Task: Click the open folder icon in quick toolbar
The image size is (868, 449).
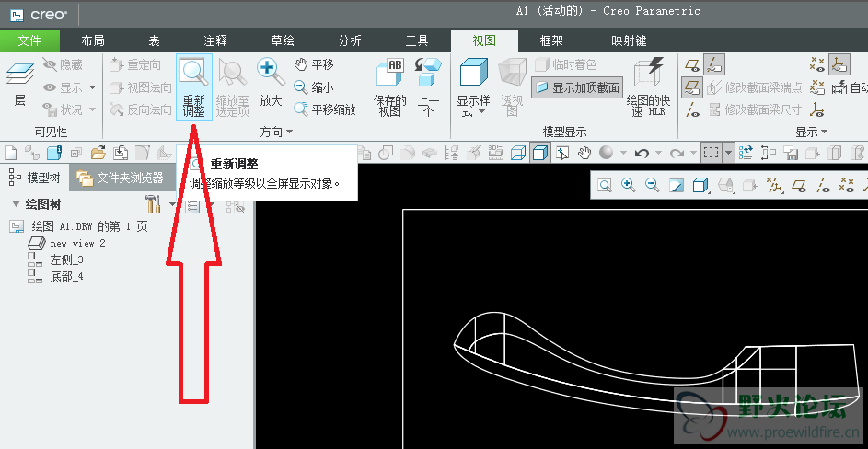Action: tap(98, 152)
